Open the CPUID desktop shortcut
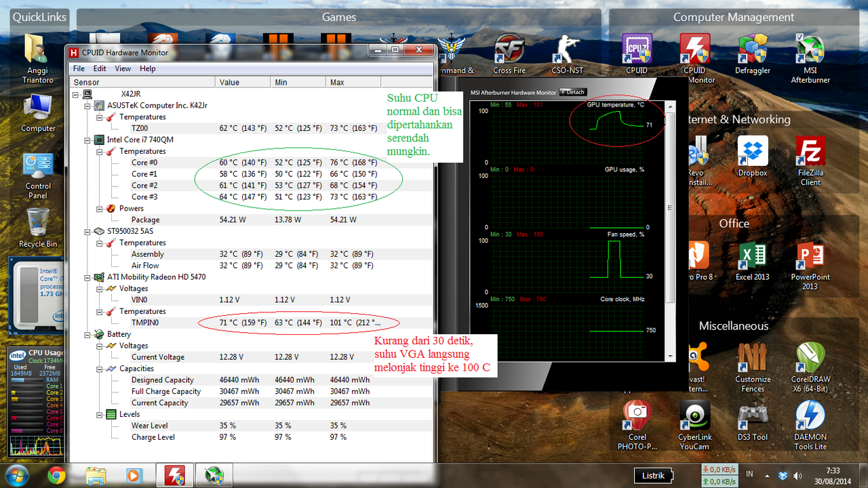This screenshot has height=488, width=868. point(636,54)
